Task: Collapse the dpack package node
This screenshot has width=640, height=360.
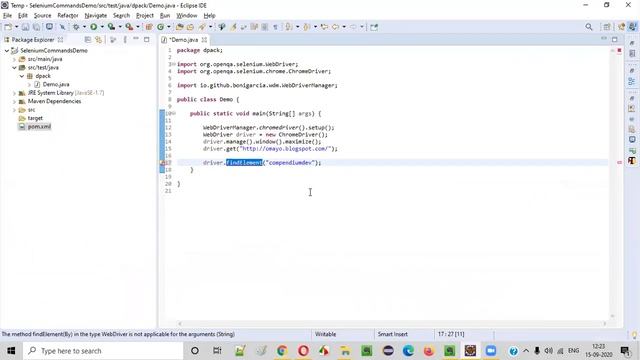Action: pos(22,76)
